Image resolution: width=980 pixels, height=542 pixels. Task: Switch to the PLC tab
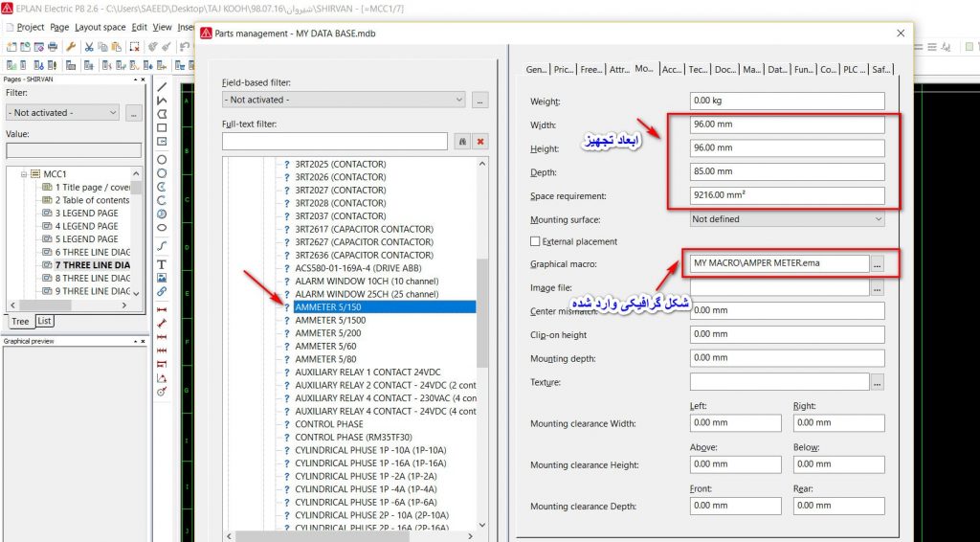852,69
